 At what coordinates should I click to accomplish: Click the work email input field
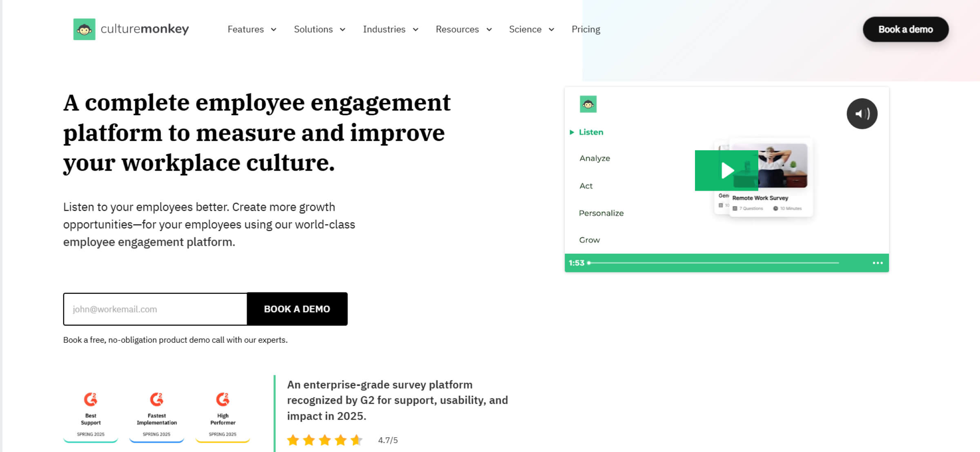(155, 309)
